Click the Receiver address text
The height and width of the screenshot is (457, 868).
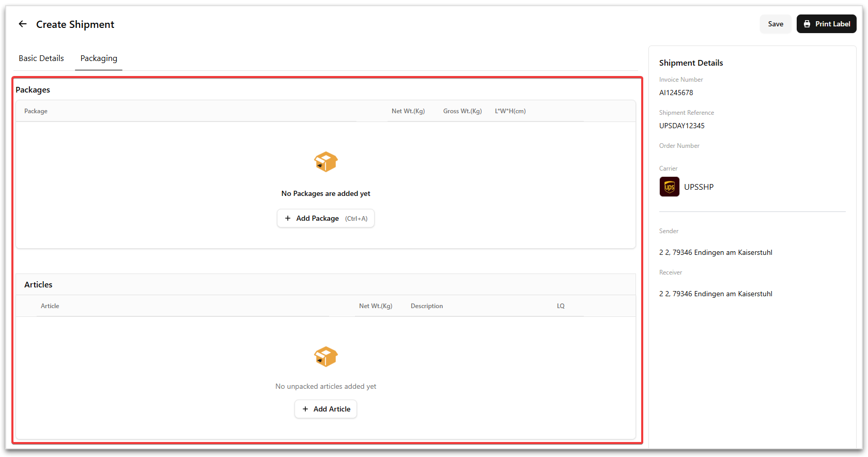coord(716,294)
